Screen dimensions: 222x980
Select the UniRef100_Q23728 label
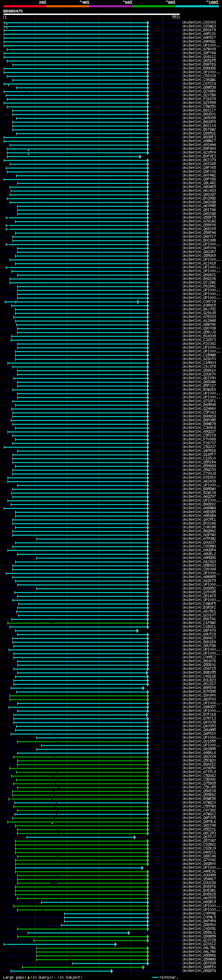(199, 940)
